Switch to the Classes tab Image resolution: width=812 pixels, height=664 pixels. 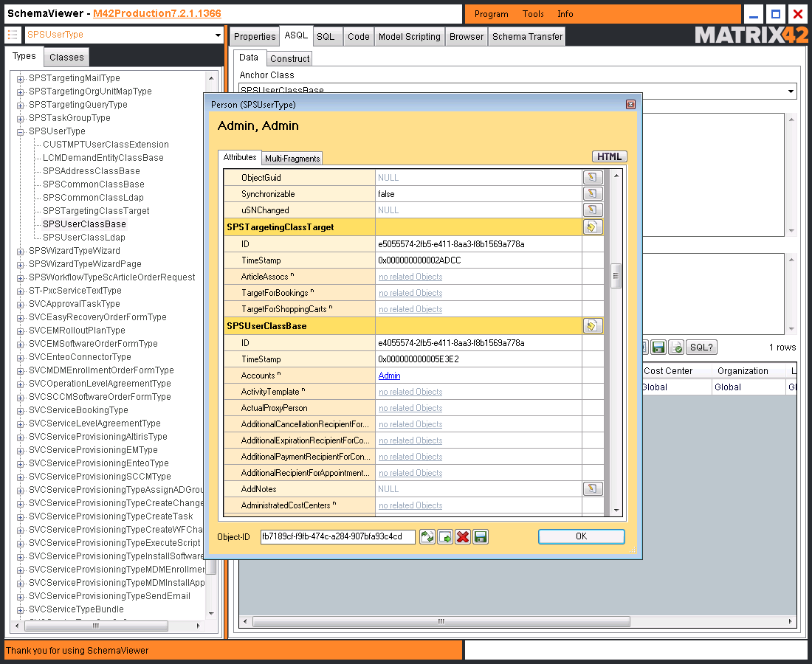pyautogui.click(x=66, y=58)
